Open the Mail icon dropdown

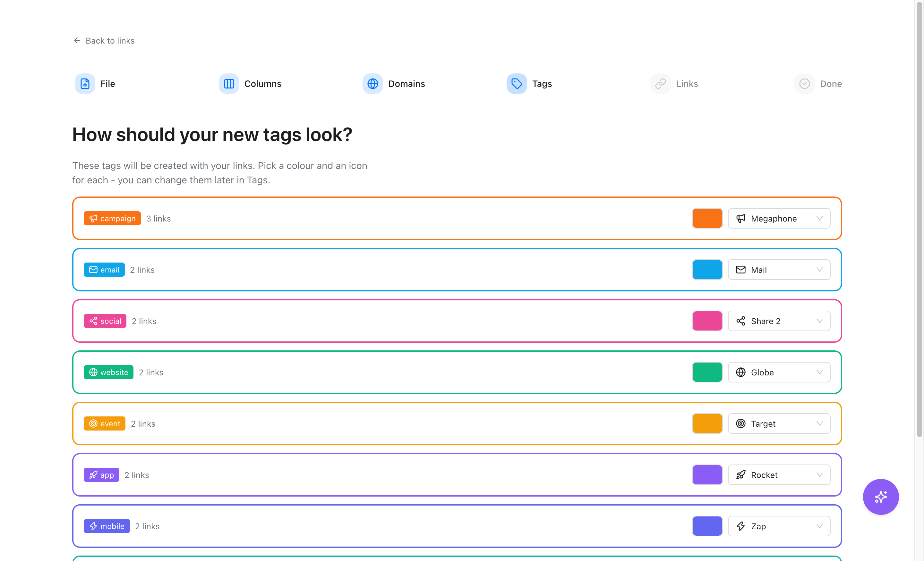coord(779,270)
